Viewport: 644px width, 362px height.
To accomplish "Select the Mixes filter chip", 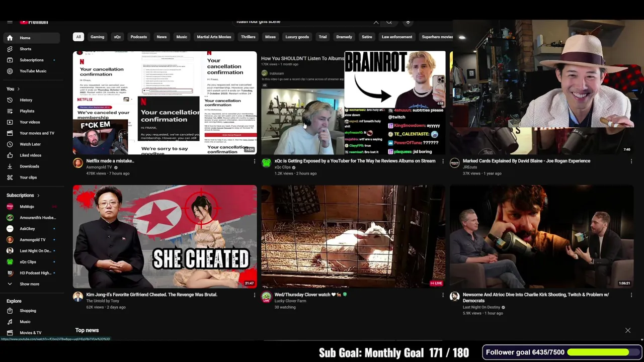I will pos(270,37).
